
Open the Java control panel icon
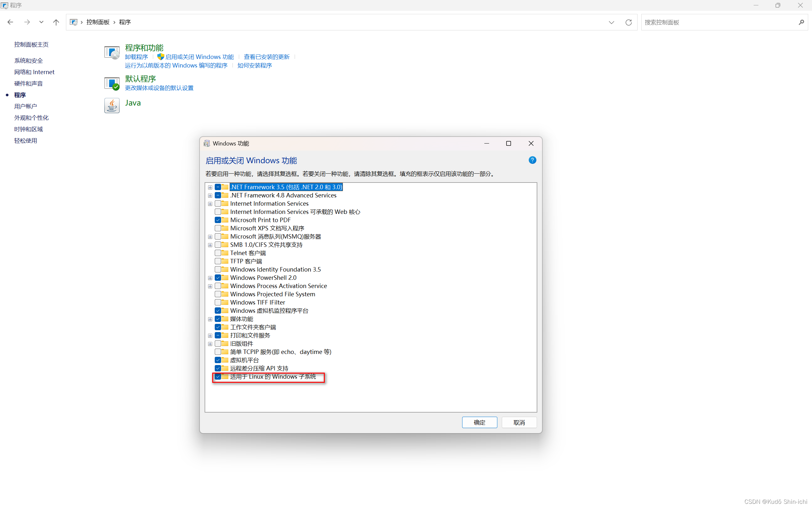click(112, 106)
